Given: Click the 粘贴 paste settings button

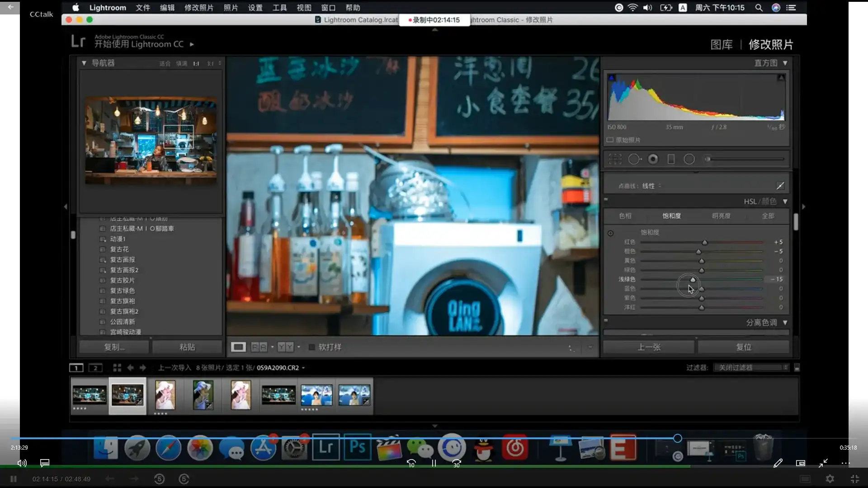Looking at the screenshot, I should (187, 347).
